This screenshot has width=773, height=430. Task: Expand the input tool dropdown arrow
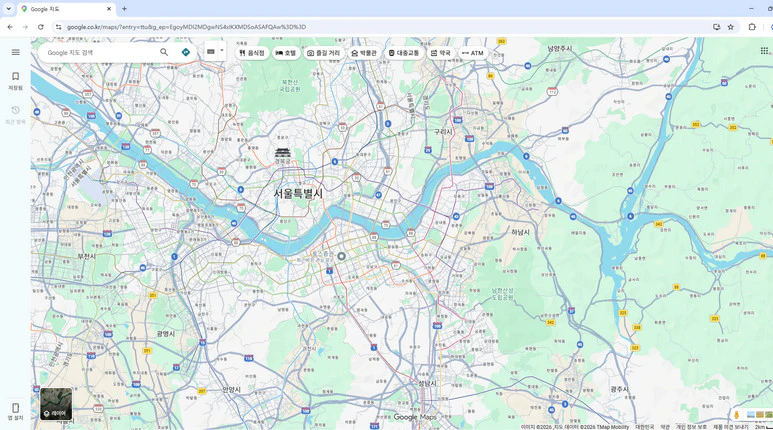coord(222,50)
